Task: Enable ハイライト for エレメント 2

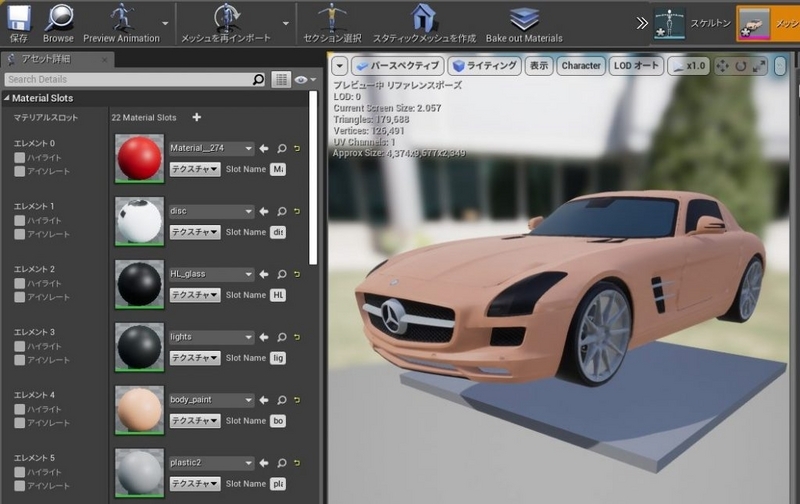Action: click(19, 283)
